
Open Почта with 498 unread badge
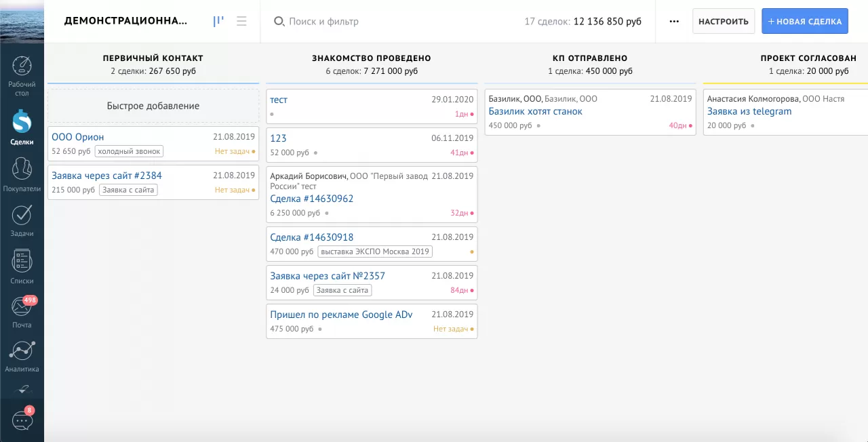tap(22, 312)
